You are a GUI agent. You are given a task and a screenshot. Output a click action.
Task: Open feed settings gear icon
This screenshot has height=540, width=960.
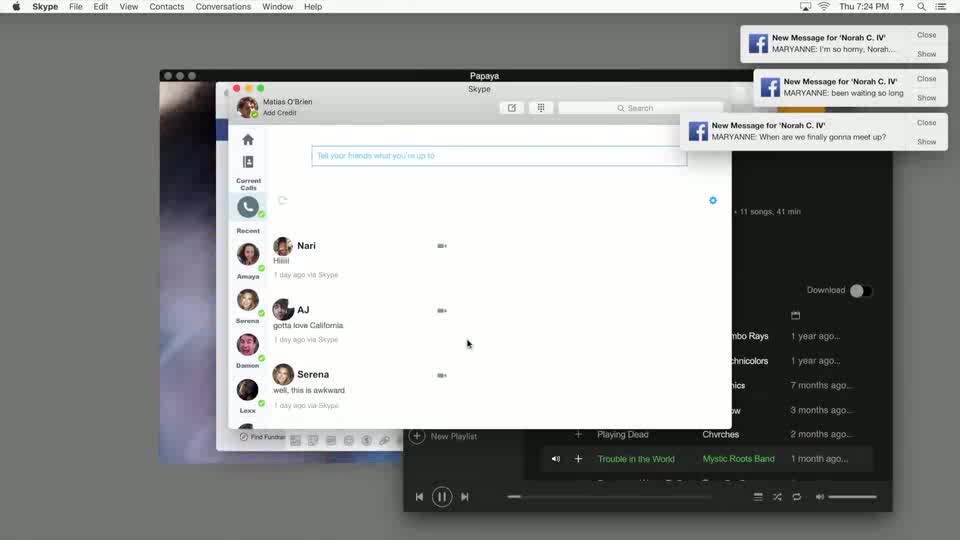pos(713,200)
